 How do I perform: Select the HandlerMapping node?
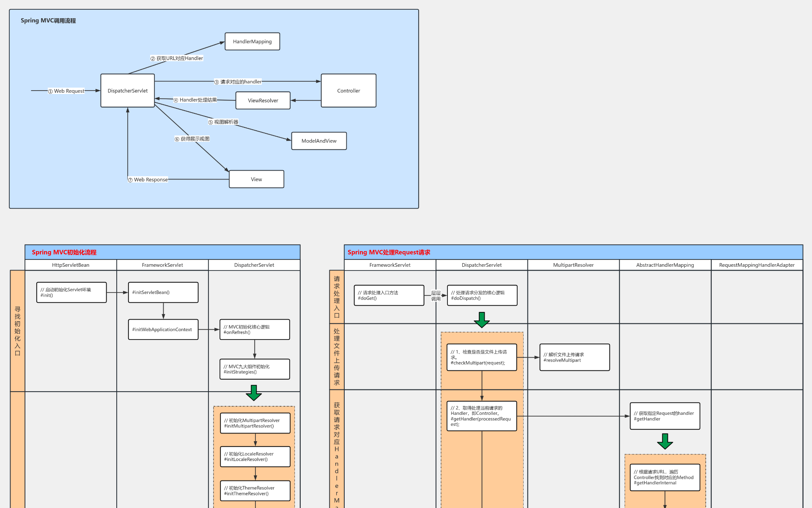coord(252,41)
